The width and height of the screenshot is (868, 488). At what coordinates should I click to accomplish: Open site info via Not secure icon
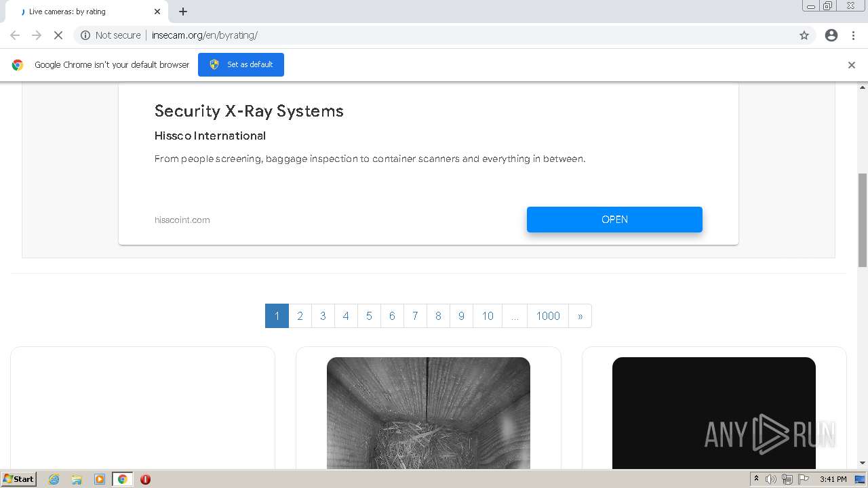click(x=85, y=35)
